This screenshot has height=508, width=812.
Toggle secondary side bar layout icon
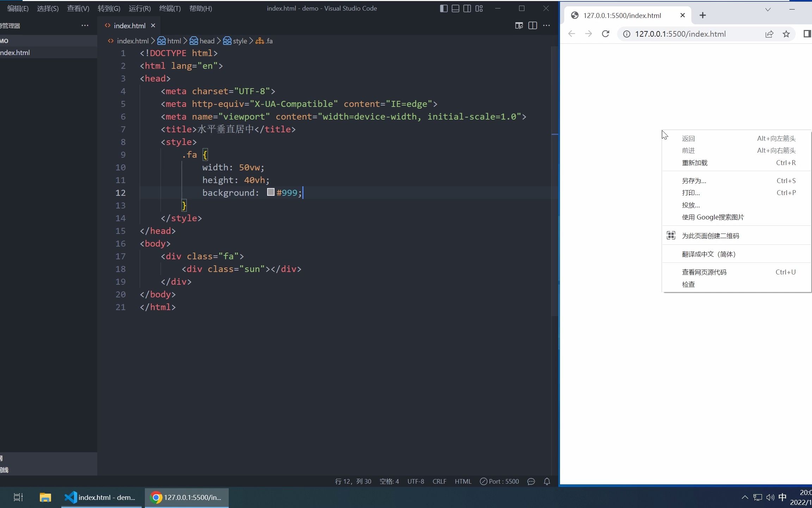467,8
